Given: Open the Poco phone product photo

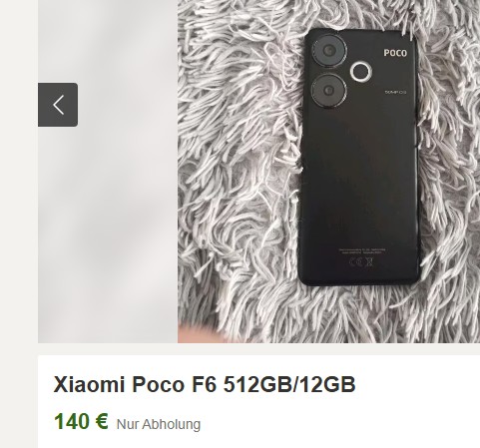Looking at the screenshot, I should (328, 172).
